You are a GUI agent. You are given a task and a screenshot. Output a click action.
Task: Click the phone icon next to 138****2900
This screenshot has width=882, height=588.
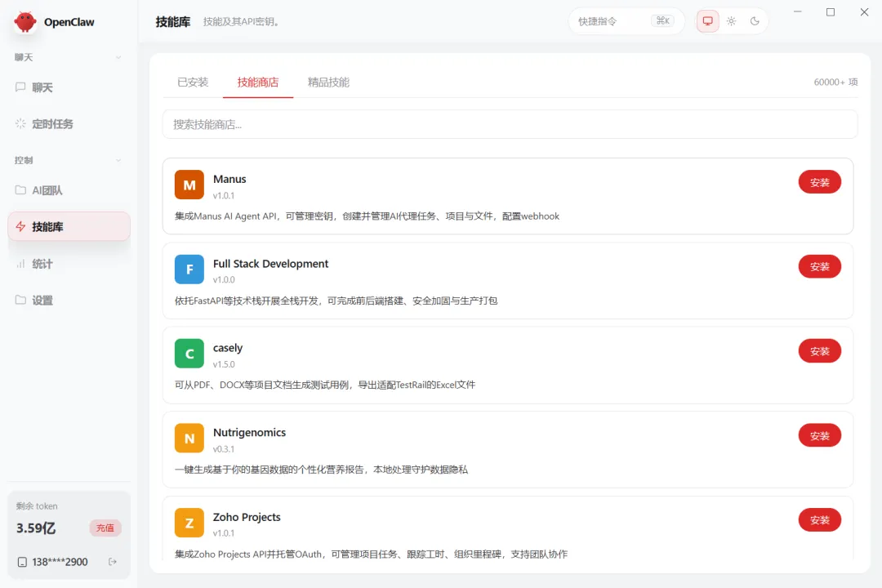[x=22, y=562]
